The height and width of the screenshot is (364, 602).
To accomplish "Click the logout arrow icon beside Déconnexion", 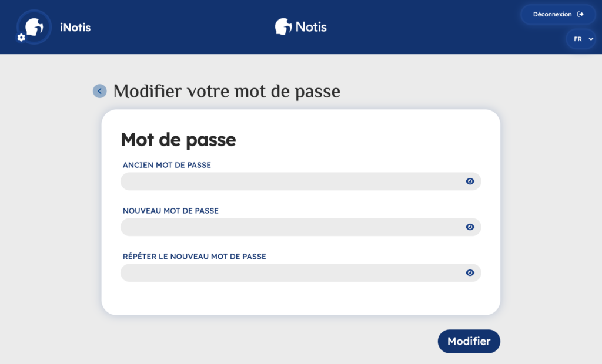I will pos(581,14).
